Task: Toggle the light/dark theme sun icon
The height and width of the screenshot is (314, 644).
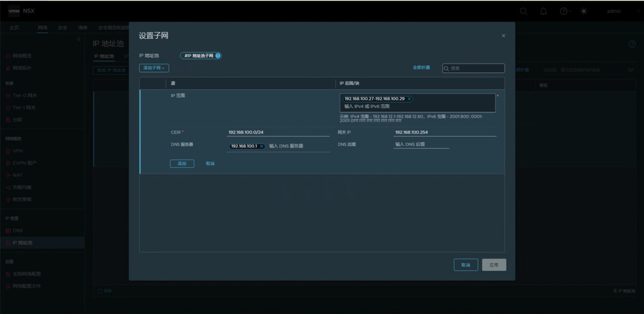Action: tap(583, 11)
